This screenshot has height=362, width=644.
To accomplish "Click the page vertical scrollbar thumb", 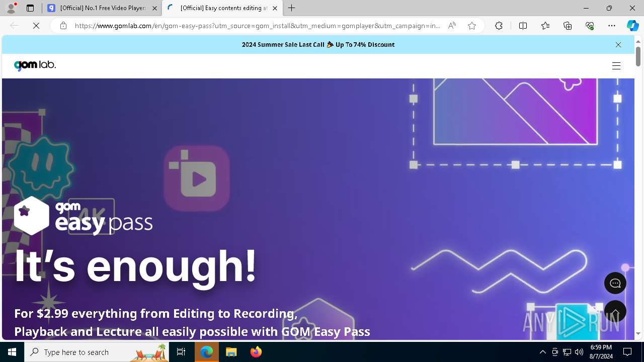I will (x=638, y=56).
